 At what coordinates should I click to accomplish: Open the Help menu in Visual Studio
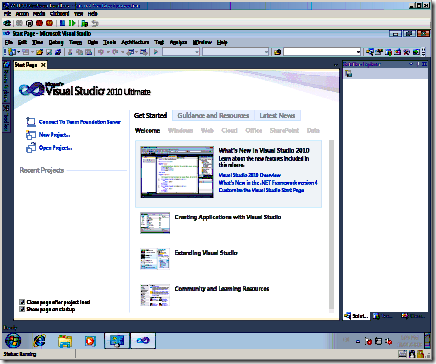[222, 42]
